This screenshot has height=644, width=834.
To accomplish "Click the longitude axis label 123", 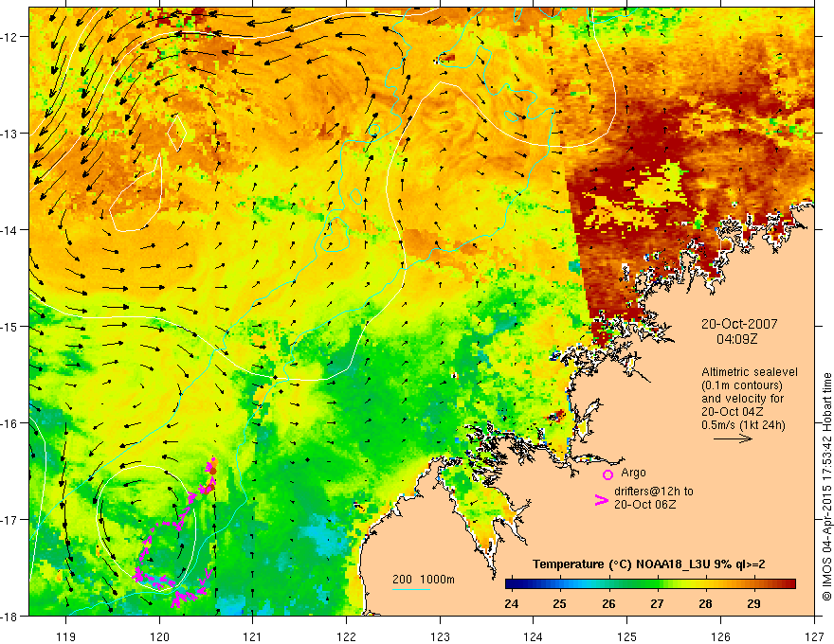I will click(x=440, y=636).
